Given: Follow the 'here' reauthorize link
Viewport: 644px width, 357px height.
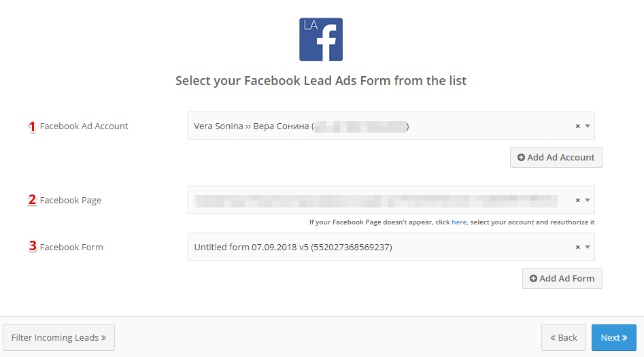Looking at the screenshot, I should tap(459, 222).
